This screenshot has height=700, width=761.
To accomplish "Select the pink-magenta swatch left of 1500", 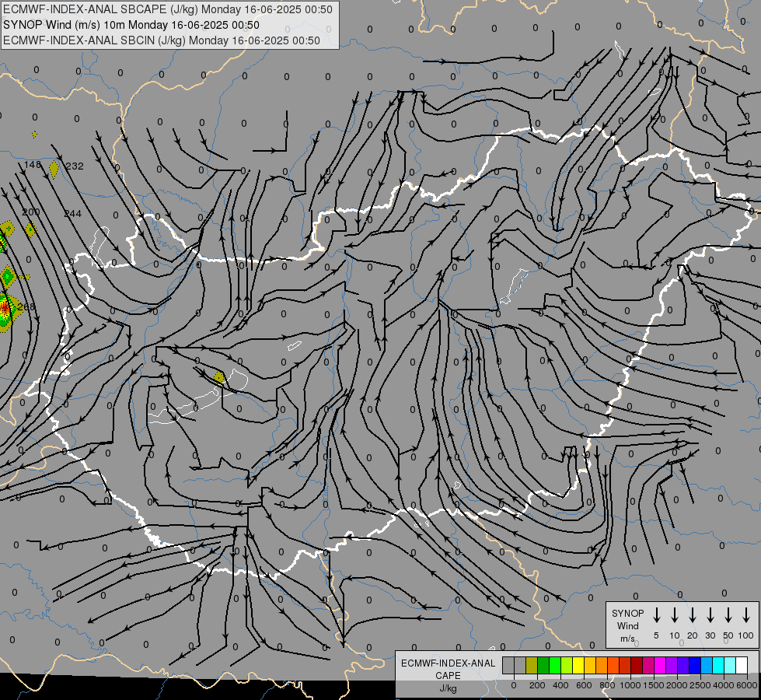I will pyautogui.click(x=648, y=665).
